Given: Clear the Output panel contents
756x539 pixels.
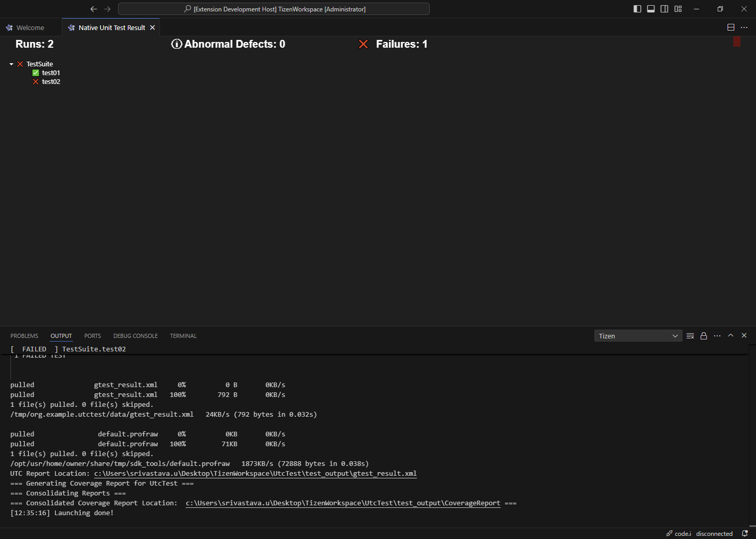Looking at the screenshot, I should 690,335.
